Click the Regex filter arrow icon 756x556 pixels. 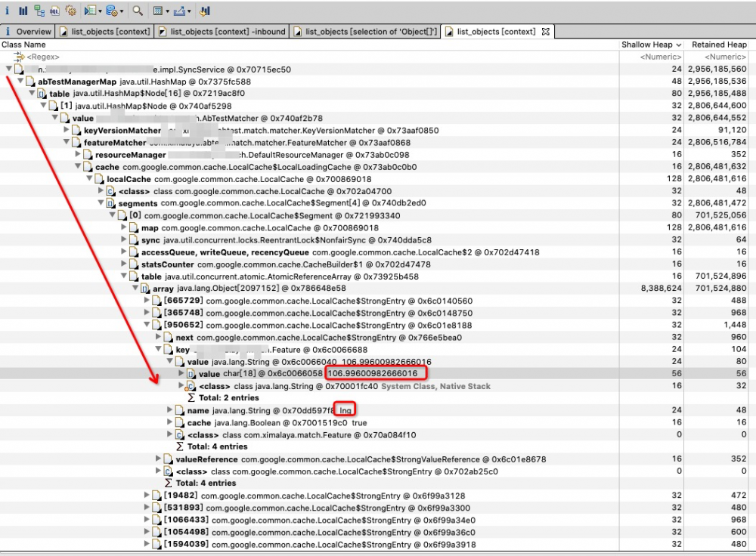[20, 57]
